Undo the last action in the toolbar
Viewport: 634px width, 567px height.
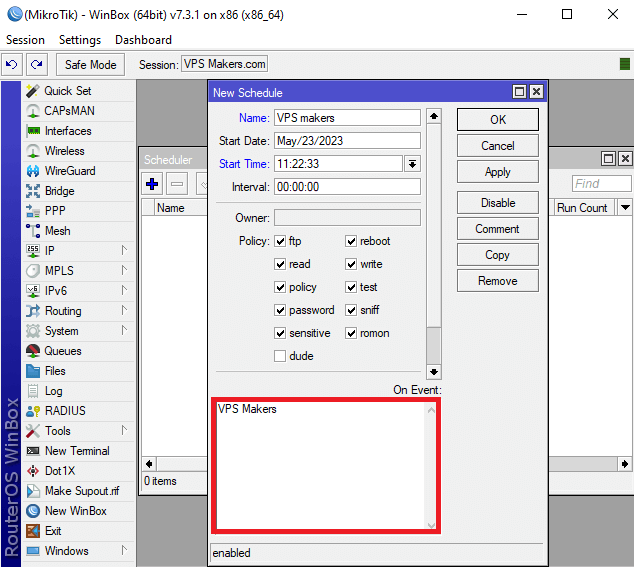12,64
